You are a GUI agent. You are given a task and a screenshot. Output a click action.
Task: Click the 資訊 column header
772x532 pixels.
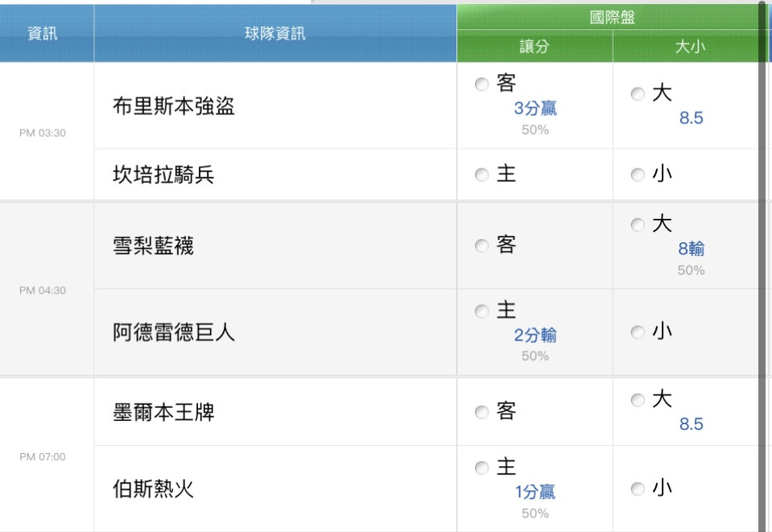[43, 34]
